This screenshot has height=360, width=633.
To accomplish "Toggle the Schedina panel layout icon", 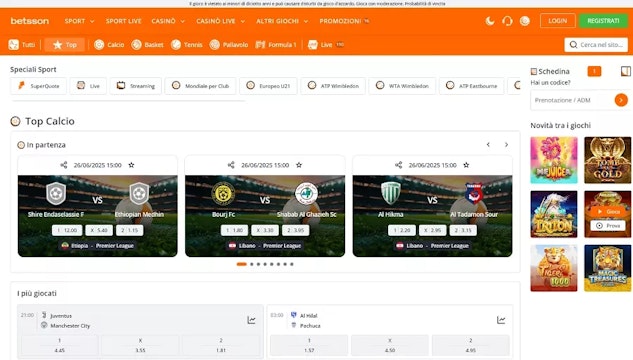I will (625, 71).
